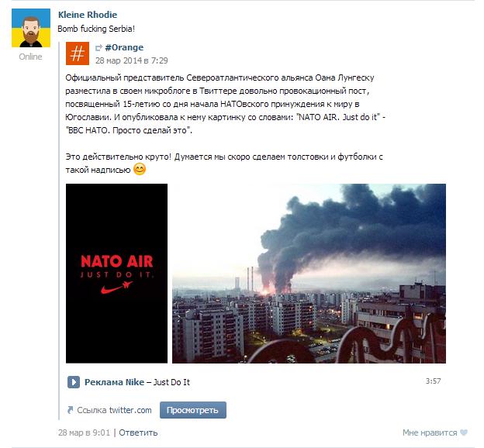The height and width of the screenshot is (448, 484).
Task: Open the #Orange community link
Action: 124,47
